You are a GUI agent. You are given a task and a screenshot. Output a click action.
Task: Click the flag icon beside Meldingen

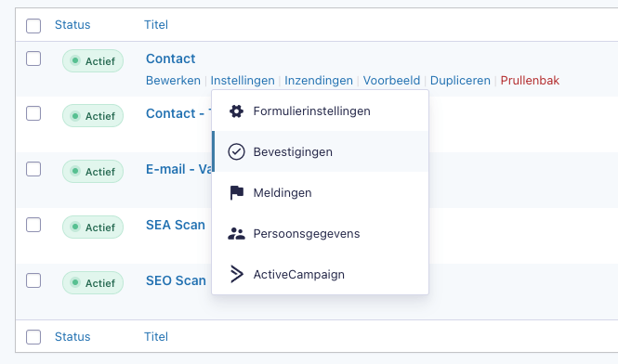236,192
